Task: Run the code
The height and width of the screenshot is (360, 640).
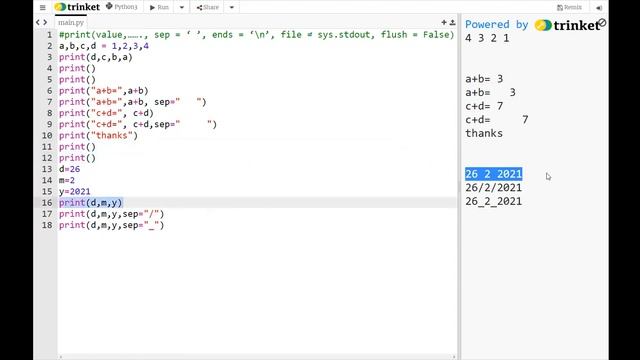Action: point(159,7)
